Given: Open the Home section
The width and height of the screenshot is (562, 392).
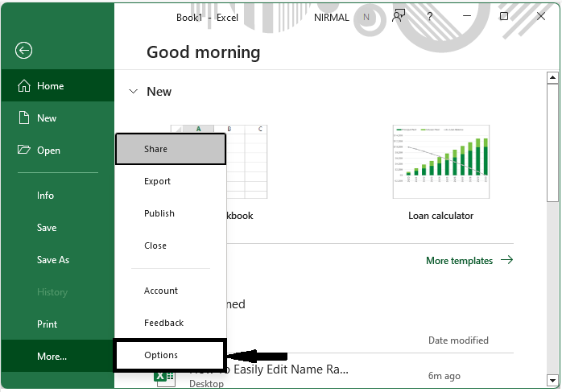Looking at the screenshot, I should coord(58,85).
